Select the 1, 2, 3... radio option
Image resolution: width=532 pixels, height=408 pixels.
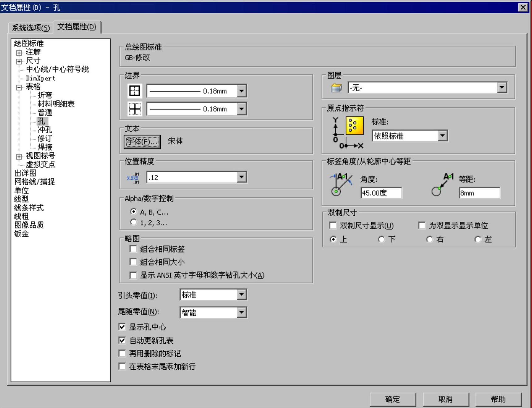coord(133,222)
